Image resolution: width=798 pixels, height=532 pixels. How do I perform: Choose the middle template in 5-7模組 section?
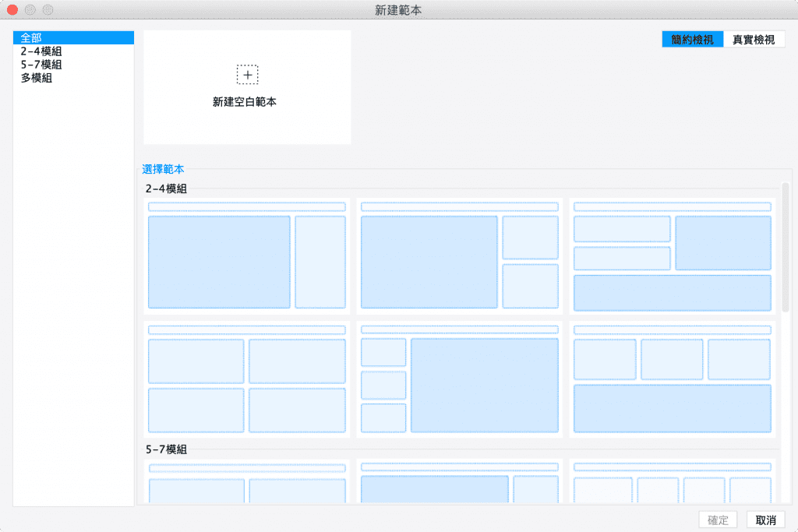[x=460, y=481]
